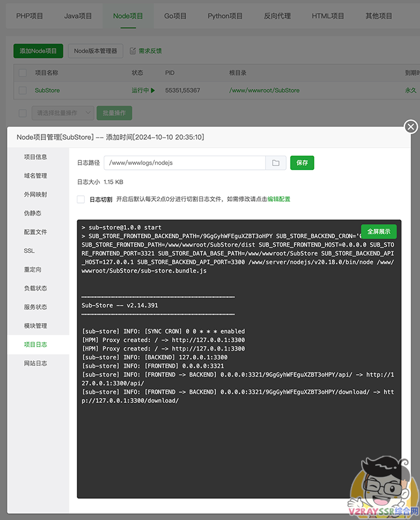Open the Node版本管理器
This screenshot has height=520, width=420.
pyautogui.click(x=95, y=51)
